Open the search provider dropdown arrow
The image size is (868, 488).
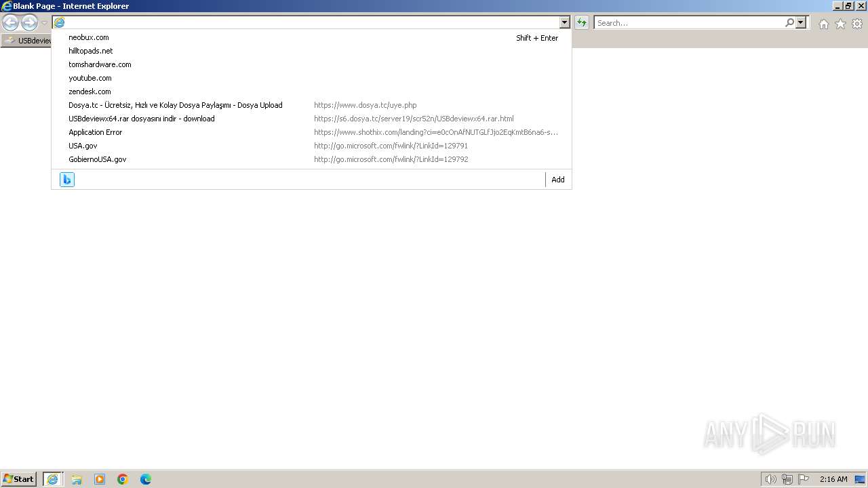tap(801, 23)
